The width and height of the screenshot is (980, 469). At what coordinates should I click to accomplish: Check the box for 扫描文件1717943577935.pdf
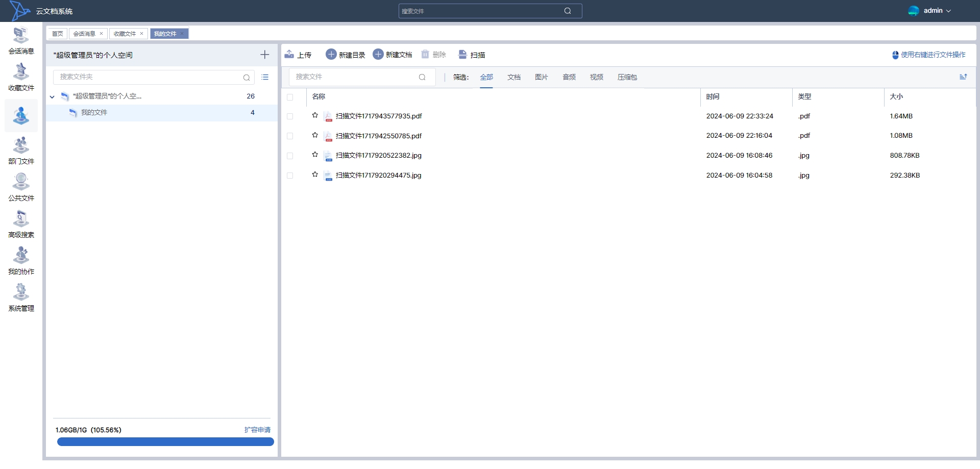point(290,116)
